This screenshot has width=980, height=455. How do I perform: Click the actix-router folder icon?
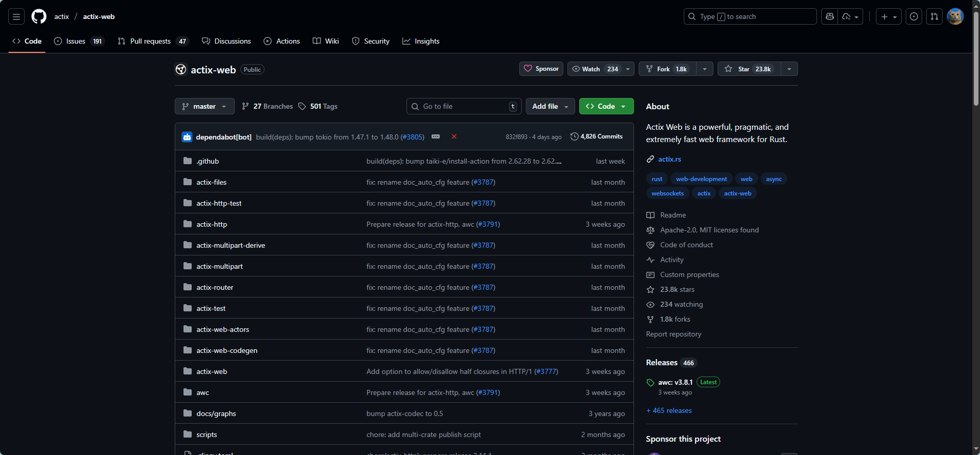coord(188,287)
